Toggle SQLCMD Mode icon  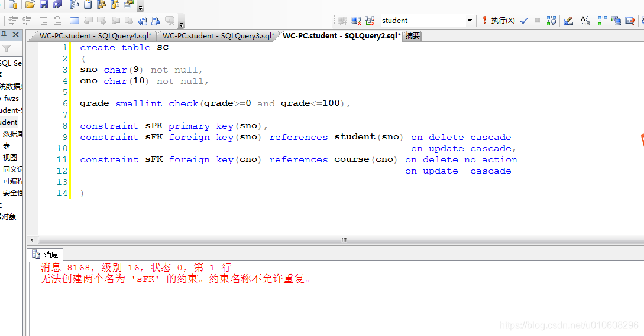pyautogui.click(x=630, y=21)
